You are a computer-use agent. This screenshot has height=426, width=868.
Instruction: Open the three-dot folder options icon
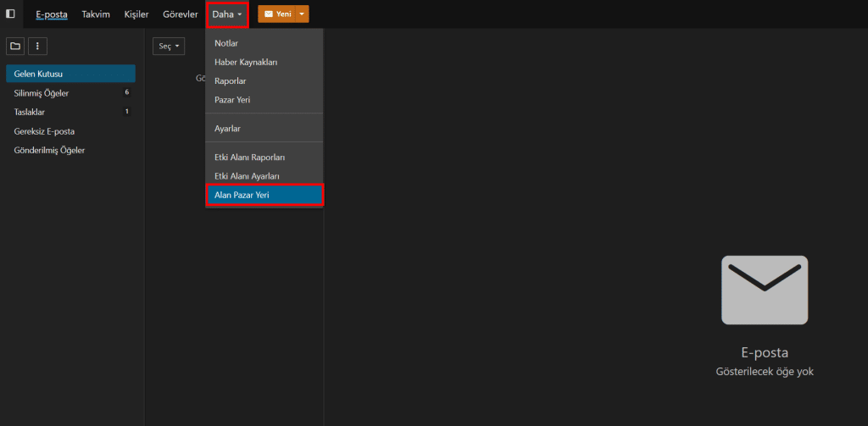coord(37,46)
